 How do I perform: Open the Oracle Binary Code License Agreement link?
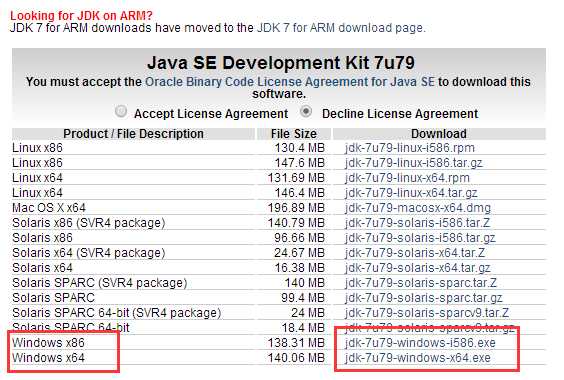pos(290,82)
